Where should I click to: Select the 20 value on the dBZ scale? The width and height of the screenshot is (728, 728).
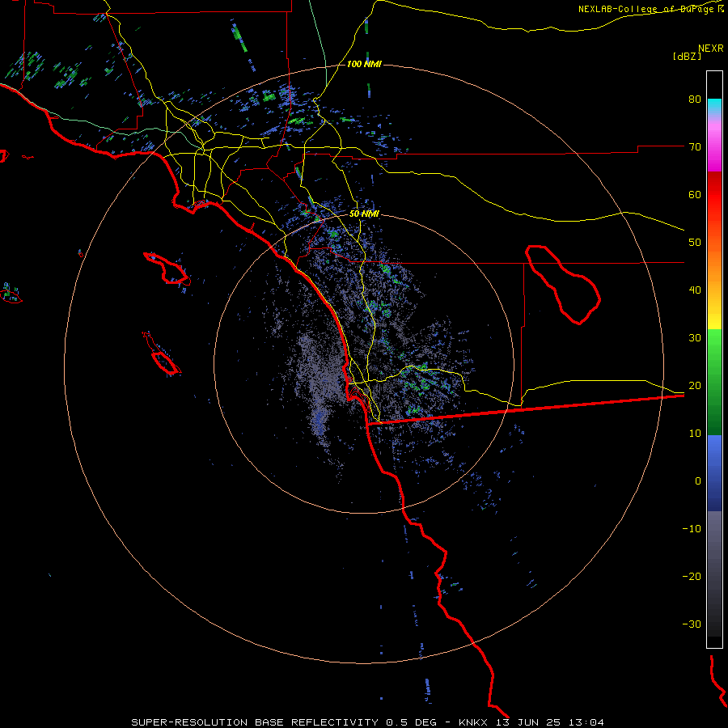695,385
